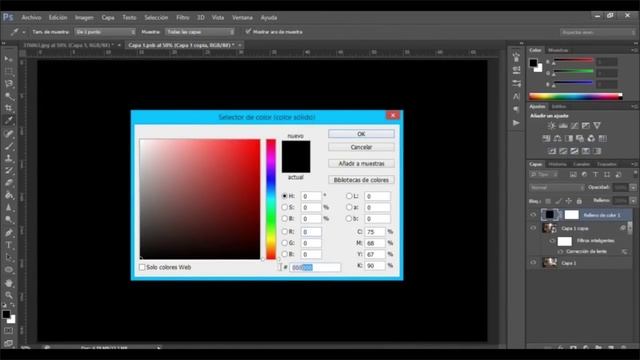Hide the Capa 1 copia layer
640x360 pixels.
(533, 228)
